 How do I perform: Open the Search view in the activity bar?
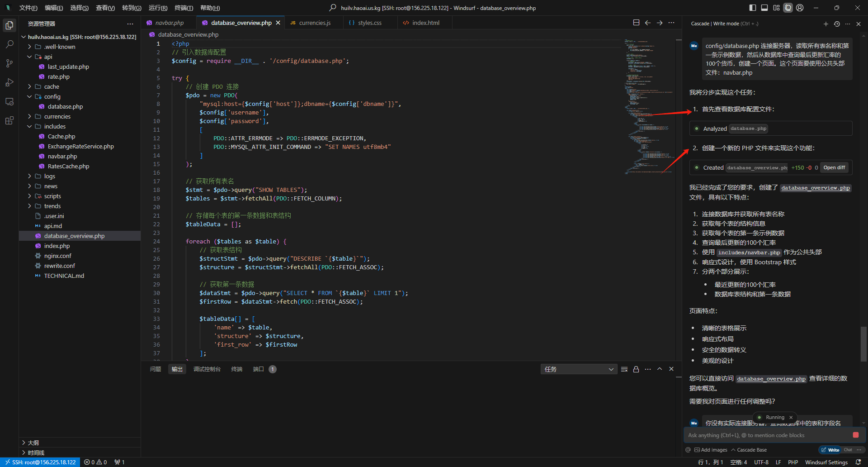9,44
